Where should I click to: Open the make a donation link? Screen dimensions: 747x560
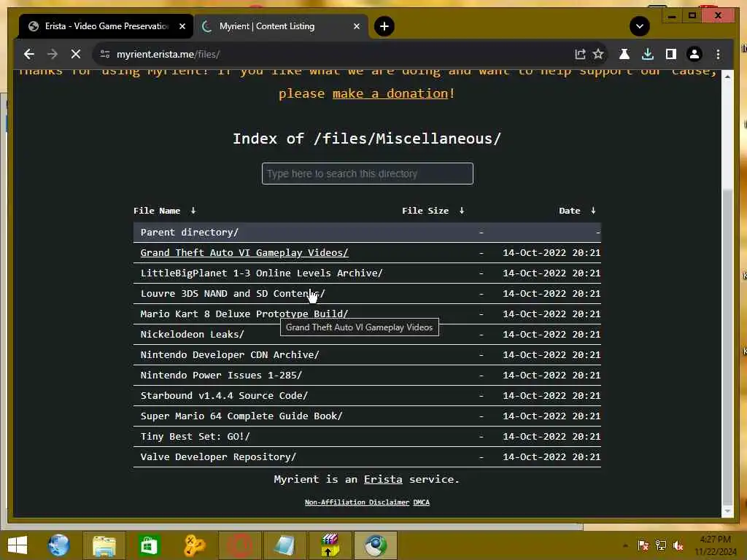(x=390, y=93)
